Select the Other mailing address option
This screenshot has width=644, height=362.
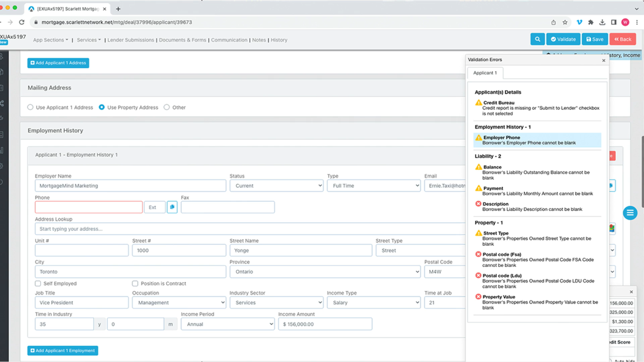point(167,107)
